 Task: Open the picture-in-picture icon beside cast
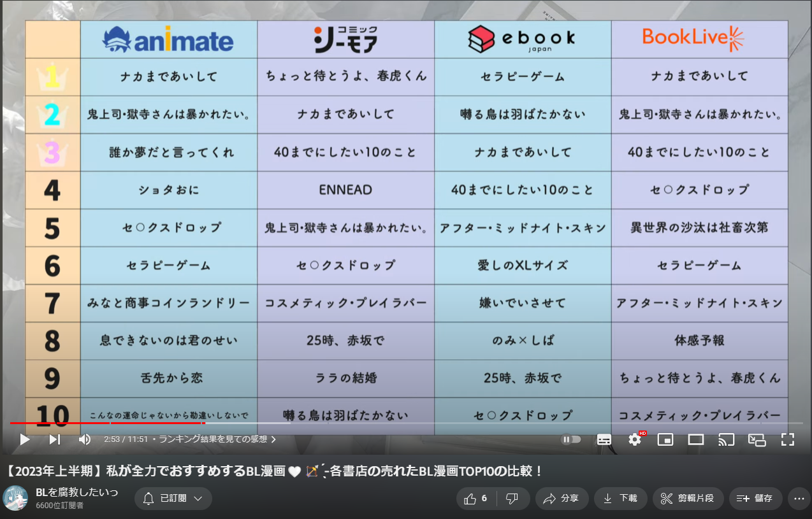tap(757, 439)
